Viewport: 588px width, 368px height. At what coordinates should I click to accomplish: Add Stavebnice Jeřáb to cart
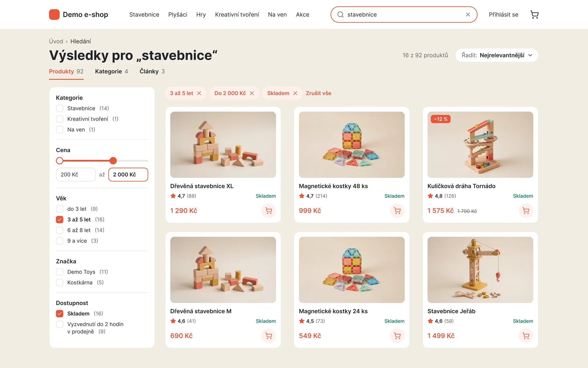point(526,336)
